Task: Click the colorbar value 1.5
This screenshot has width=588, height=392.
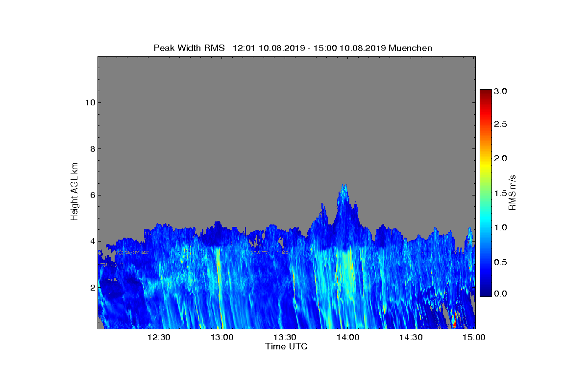Action: coord(500,194)
